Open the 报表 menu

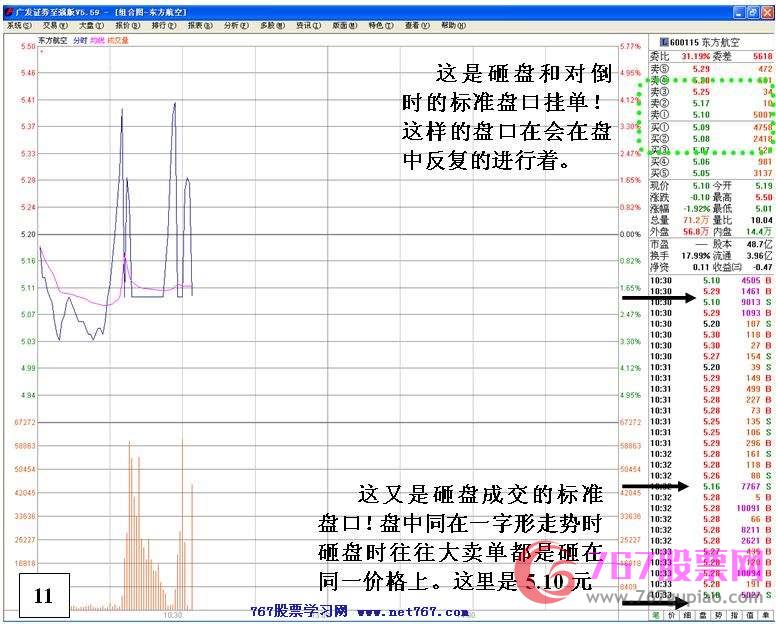click(x=200, y=25)
